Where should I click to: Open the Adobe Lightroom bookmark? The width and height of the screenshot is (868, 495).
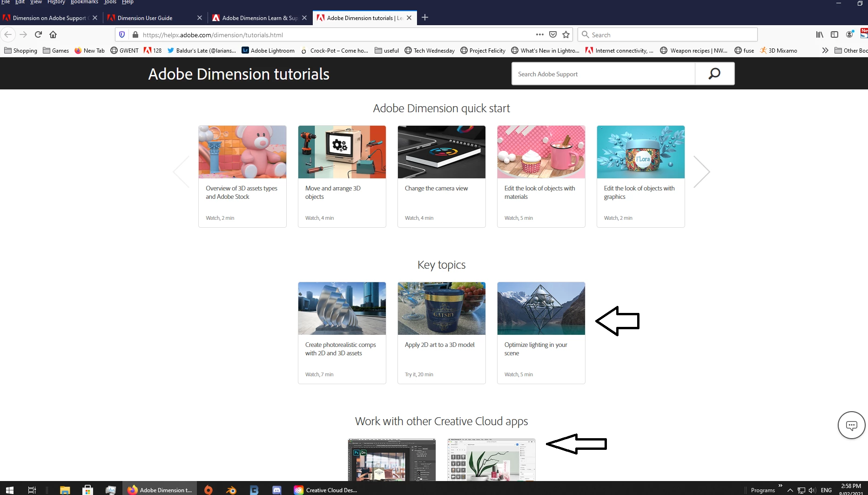click(268, 50)
